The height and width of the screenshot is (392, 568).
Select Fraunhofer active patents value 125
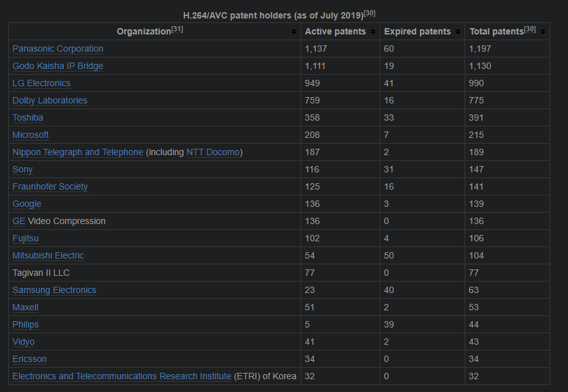[312, 186]
